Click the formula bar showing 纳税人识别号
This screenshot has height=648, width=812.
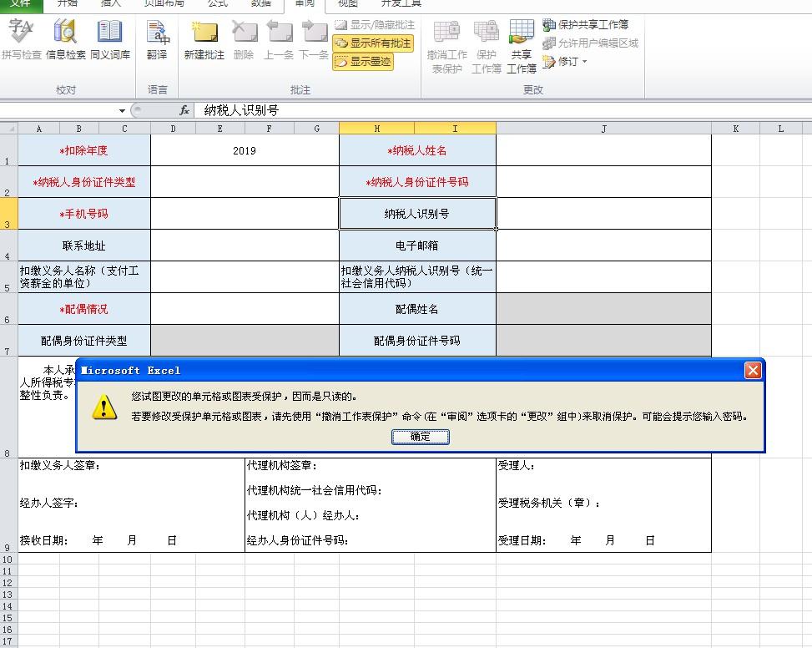tap(502, 110)
